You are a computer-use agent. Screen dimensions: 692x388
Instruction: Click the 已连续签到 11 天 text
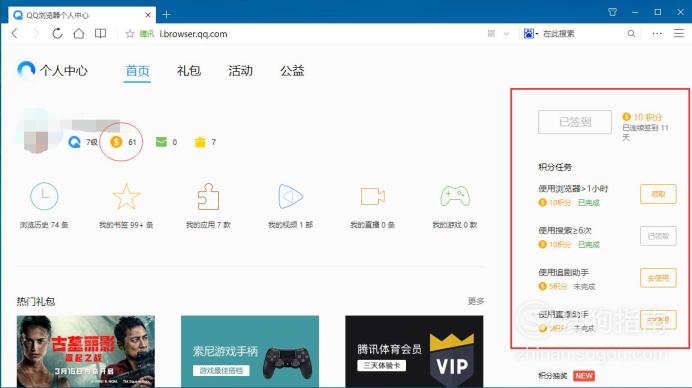[x=646, y=132]
